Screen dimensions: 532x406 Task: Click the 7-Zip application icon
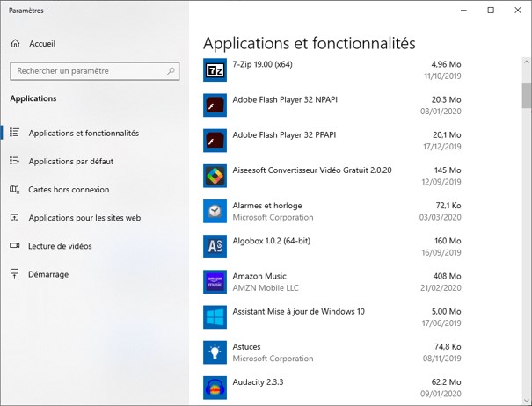point(215,70)
